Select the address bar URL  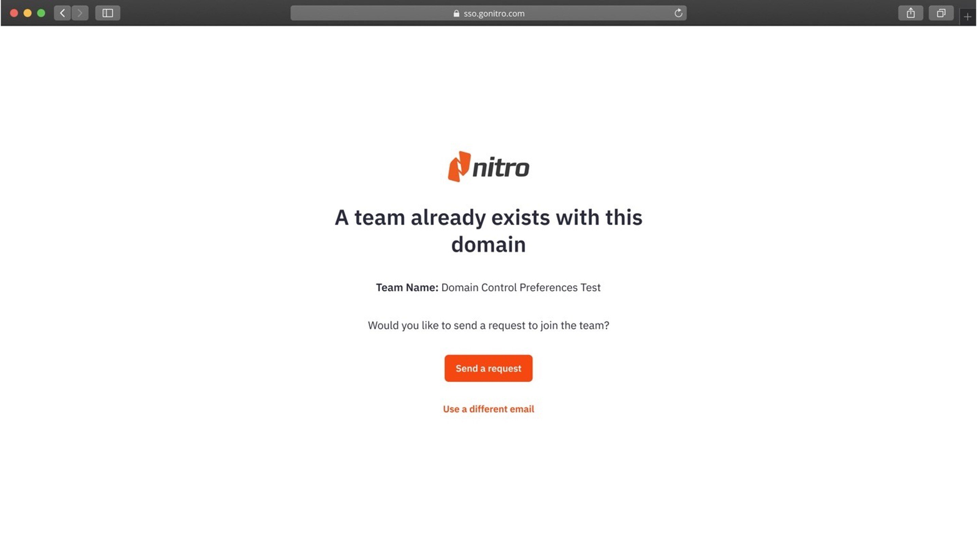494,13
